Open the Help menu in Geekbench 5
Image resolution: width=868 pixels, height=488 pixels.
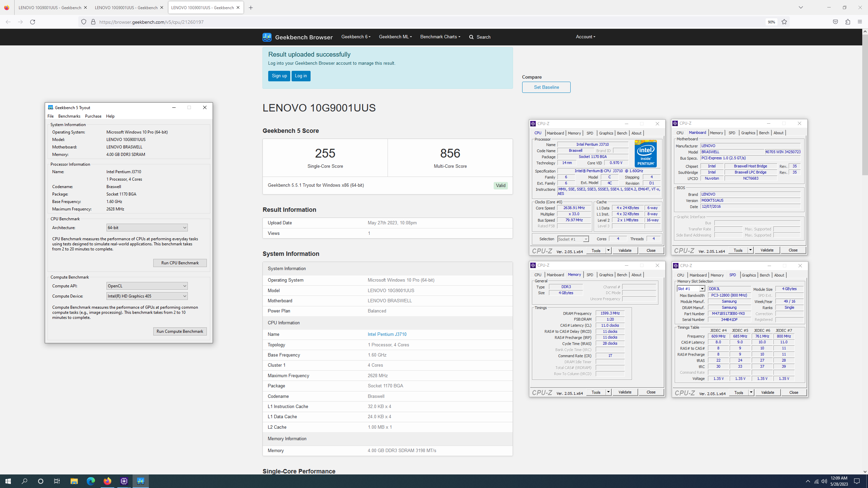tap(110, 116)
